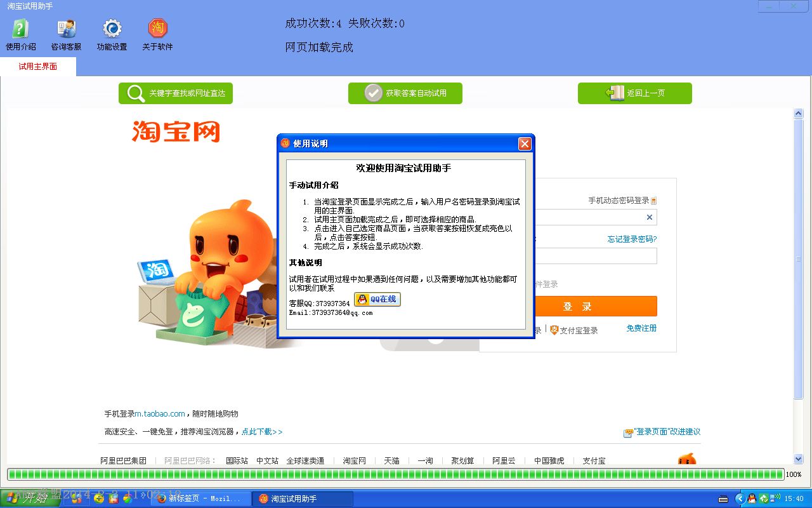Click the password input field
Screen dimensions: 812x508
coord(596,256)
